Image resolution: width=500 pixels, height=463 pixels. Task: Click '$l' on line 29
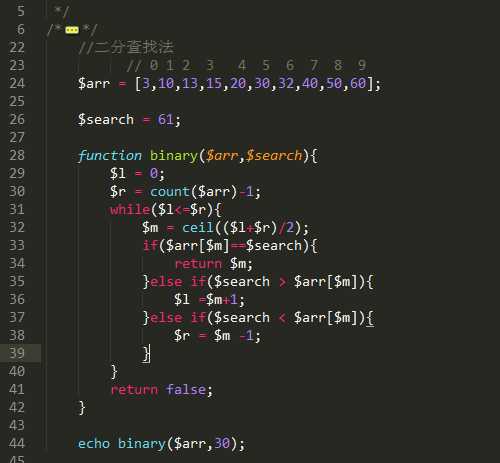coord(118,174)
